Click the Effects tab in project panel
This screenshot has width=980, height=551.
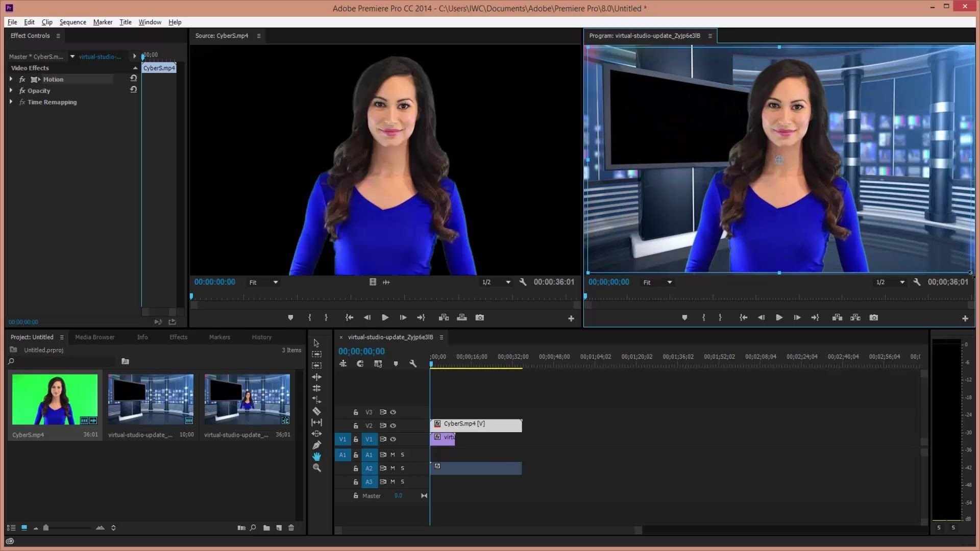click(178, 336)
